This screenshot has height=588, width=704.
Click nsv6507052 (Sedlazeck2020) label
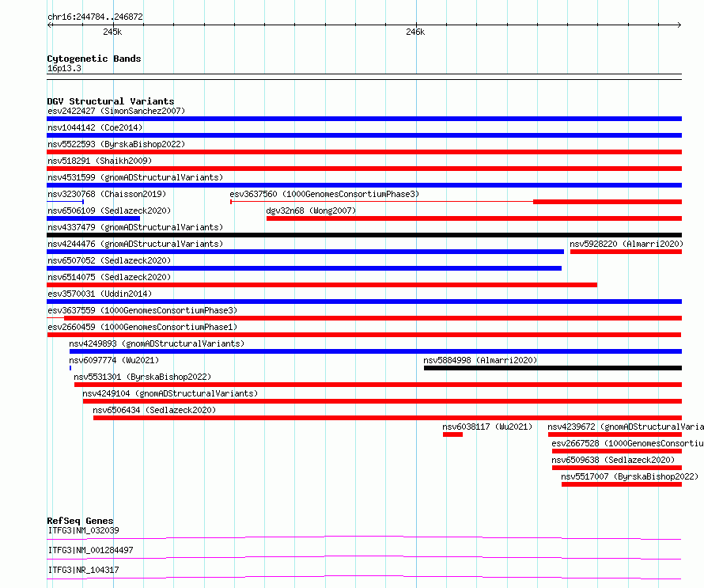[109, 260]
